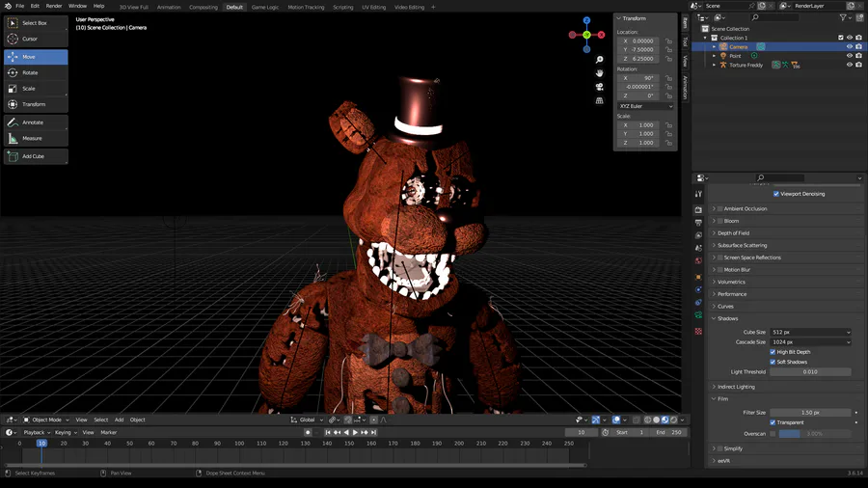
Task: Adjust the Light Threshold 0.010 slider
Action: tap(810, 372)
